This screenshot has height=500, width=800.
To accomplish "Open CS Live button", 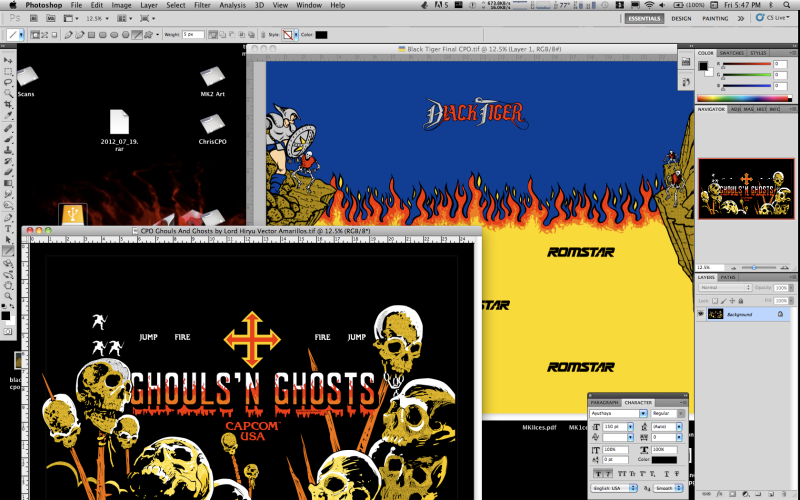I will [x=772, y=18].
